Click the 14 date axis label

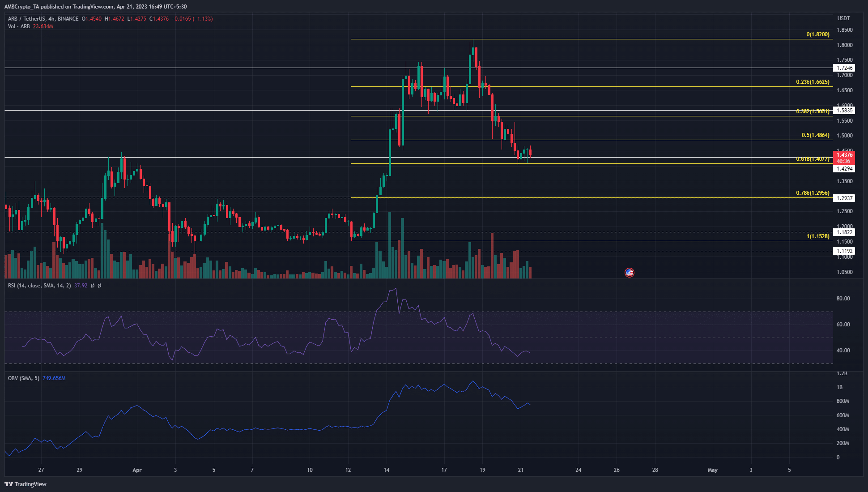387,470
